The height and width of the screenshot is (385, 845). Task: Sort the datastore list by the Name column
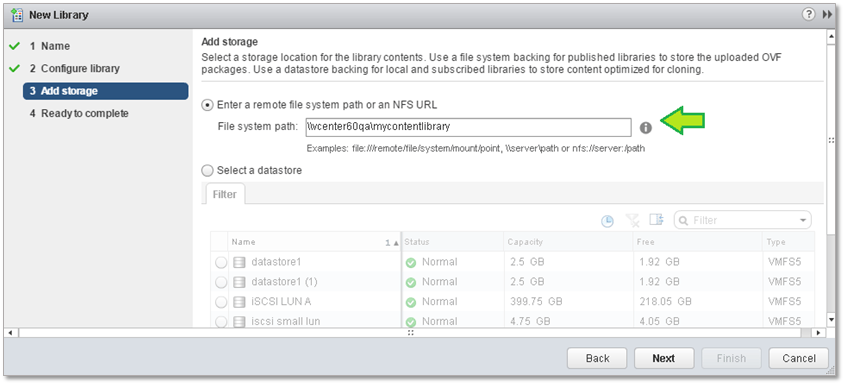tap(315, 242)
